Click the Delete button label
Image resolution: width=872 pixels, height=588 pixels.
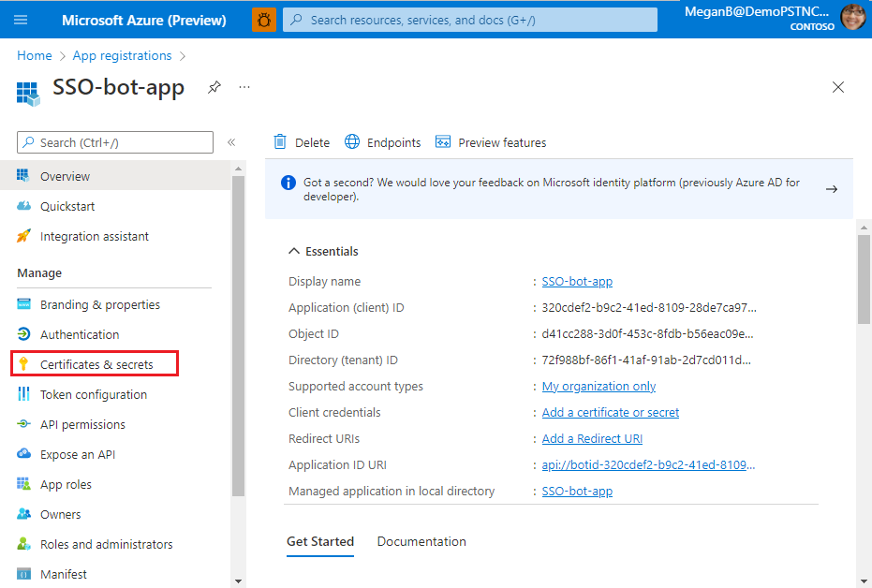tap(312, 143)
